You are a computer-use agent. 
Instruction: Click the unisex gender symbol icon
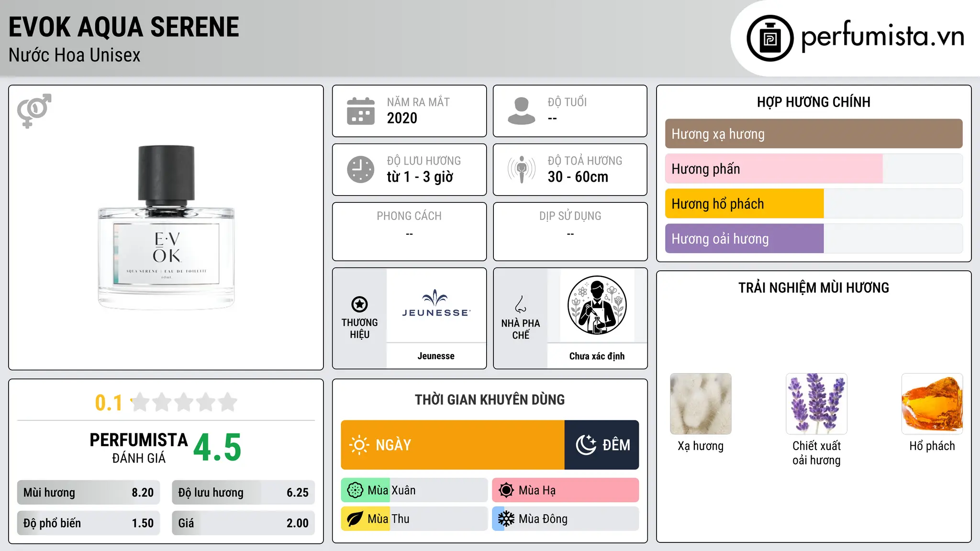tap(34, 110)
